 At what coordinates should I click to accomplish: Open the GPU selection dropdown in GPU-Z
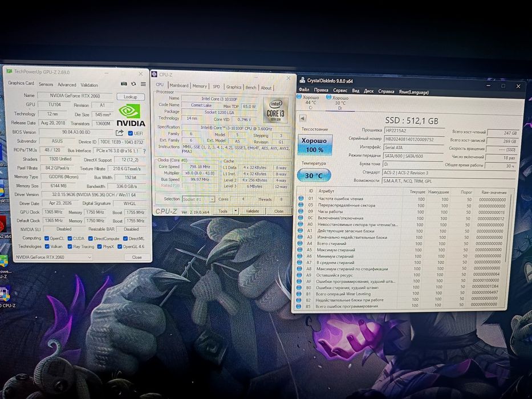(x=54, y=257)
